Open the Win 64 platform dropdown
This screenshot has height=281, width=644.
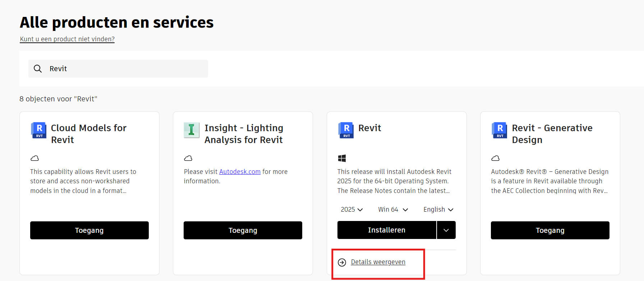[x=393, y=209]
